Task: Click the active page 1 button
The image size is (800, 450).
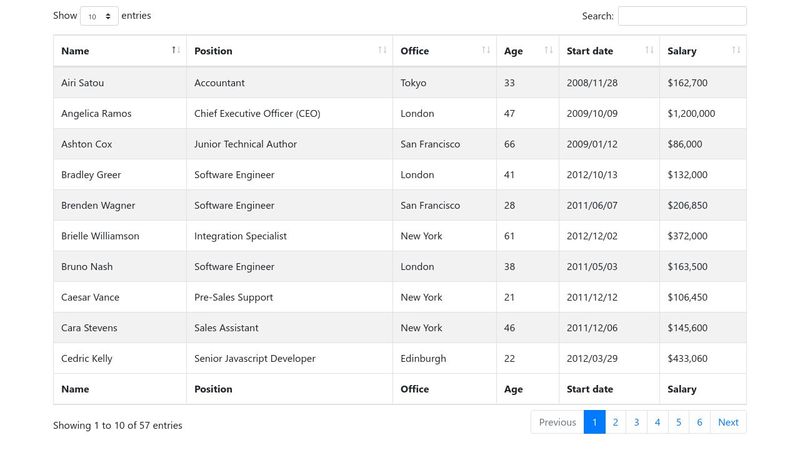Action: pyautogui.click(x=594, y=422)
